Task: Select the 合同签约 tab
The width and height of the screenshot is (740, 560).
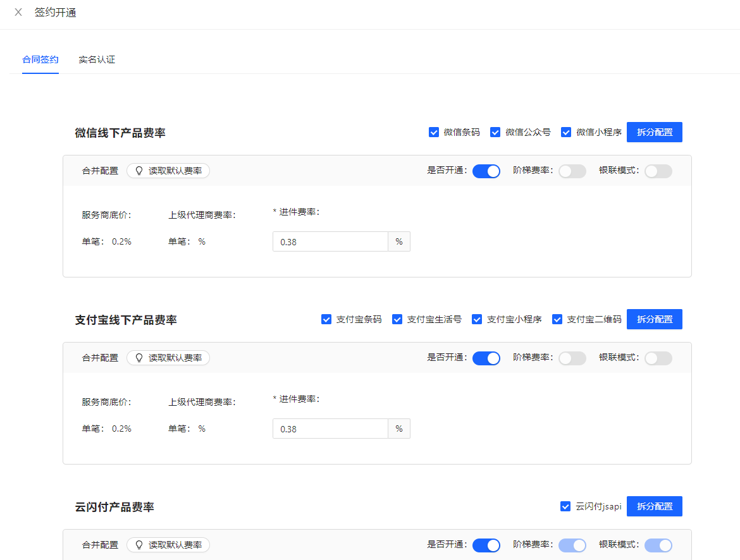Action: 40,60
